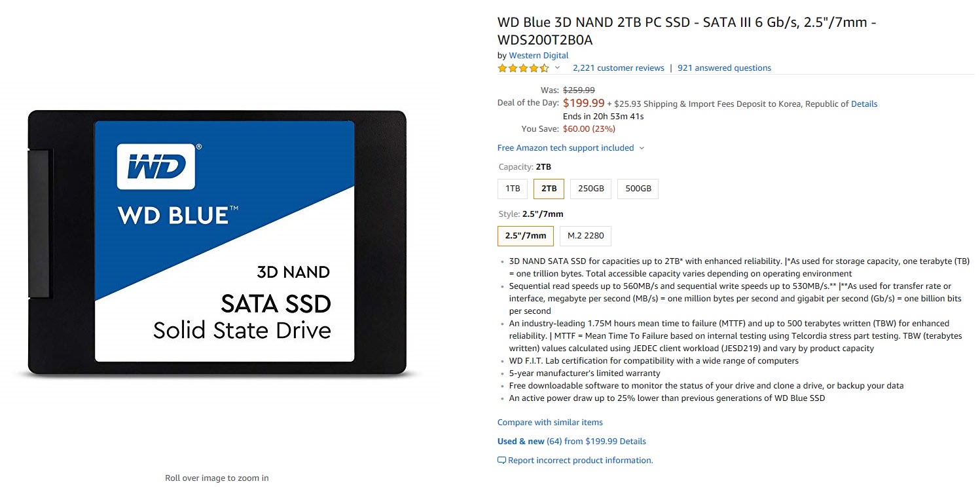980x492 pixels.
Task: Click the speech bubble report icon
Action: click(x=501, y=461)
